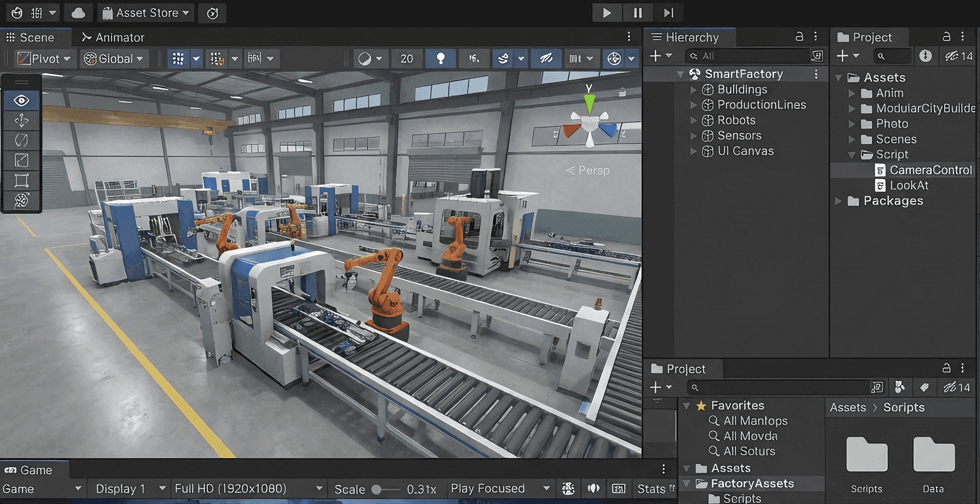The height and width of the screenshot is (504, 980).
Task: Open the Pivot handle position dropdown
Action: (45, 59)
